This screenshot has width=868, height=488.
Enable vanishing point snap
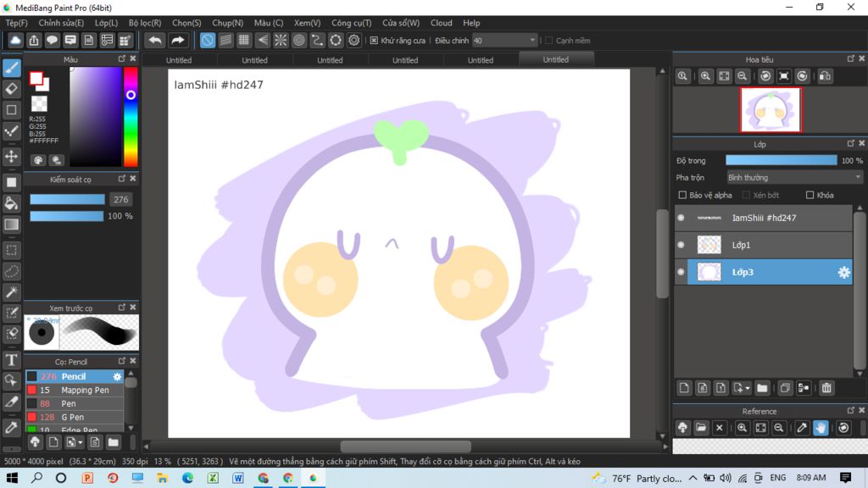(x=263, y=41)
